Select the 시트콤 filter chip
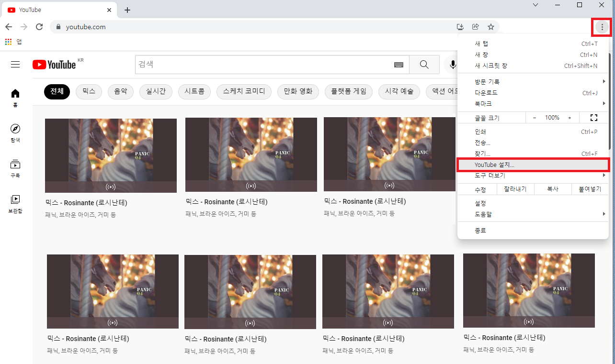The width and height of the screenshot is (615, 364). (x=194, y=91)
